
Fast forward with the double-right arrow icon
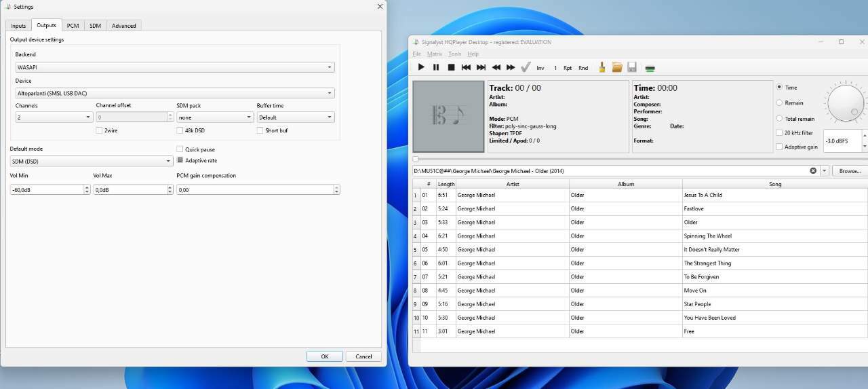tap(511, 67)
